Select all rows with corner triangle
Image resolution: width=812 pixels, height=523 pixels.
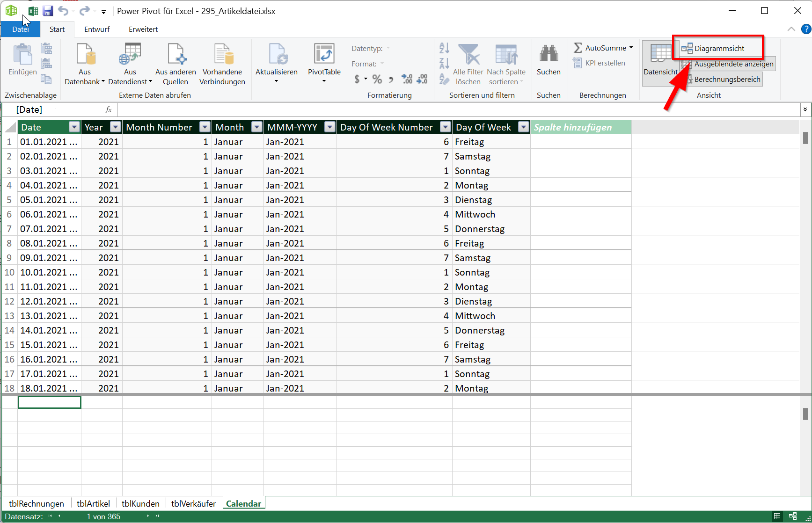click(10, 127)
